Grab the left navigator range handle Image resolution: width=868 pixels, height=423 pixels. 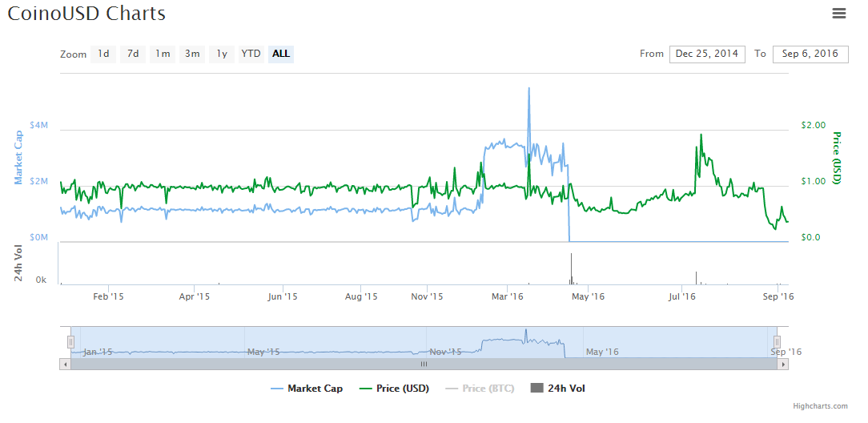70,342
